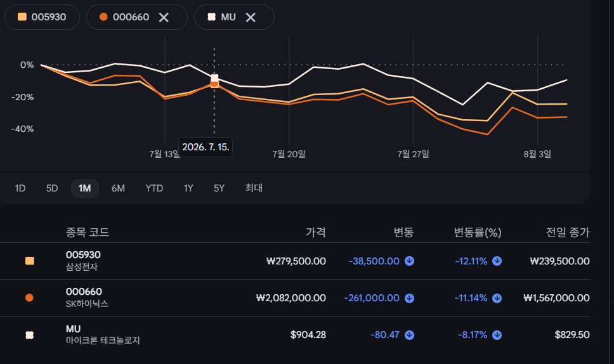Click the change value -38,500.00
614x364 pixels.
point(374,261)
